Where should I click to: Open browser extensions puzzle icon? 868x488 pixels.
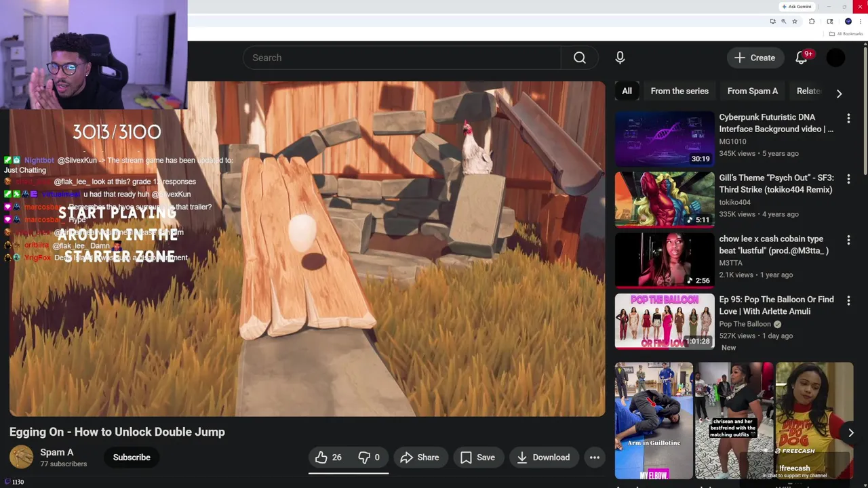812,22
